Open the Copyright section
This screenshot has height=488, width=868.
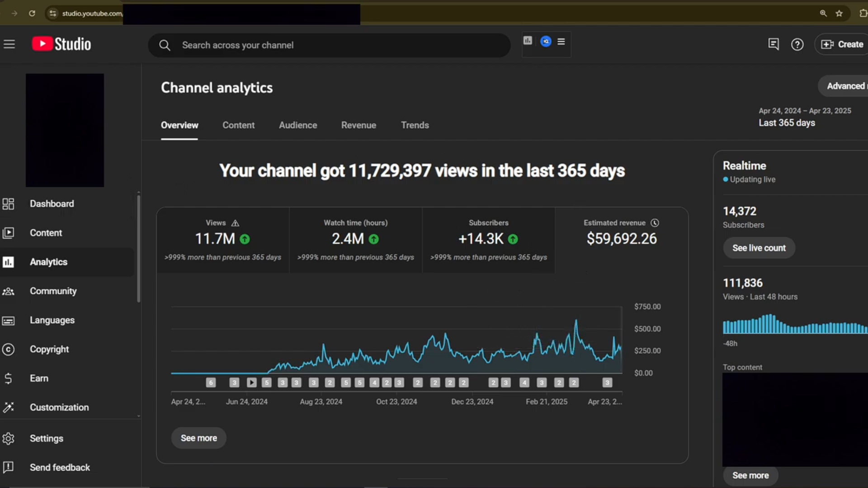pos(49,349)
